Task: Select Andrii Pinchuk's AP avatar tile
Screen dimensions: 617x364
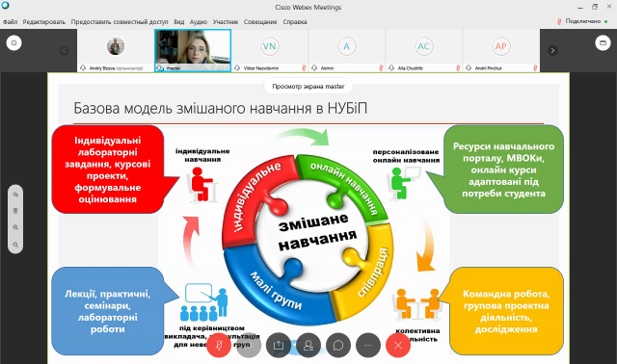Action: click(501, 50)
